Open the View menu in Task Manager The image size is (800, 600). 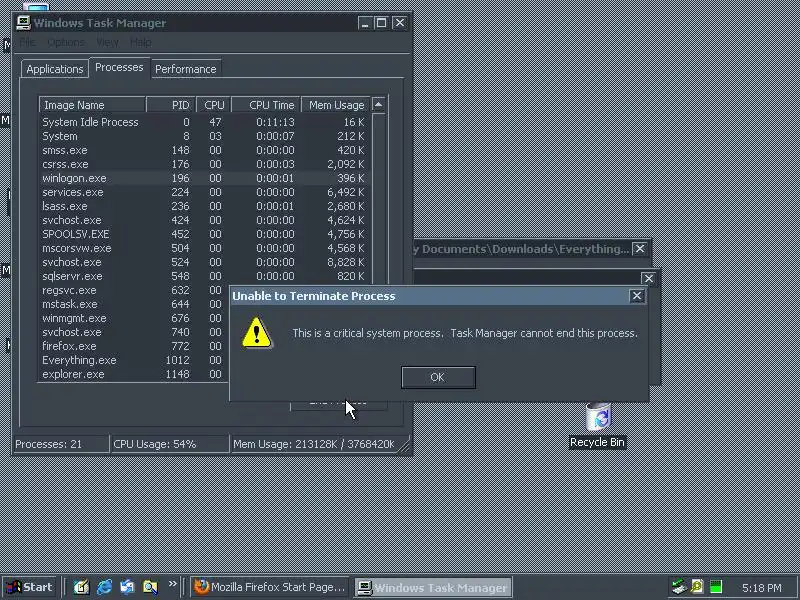click(107, 42)
